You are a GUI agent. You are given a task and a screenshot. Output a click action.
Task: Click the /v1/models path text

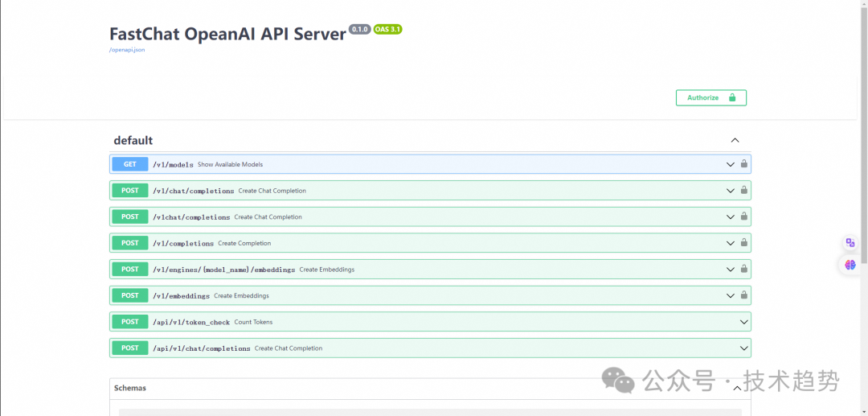(x=174, y=164)
